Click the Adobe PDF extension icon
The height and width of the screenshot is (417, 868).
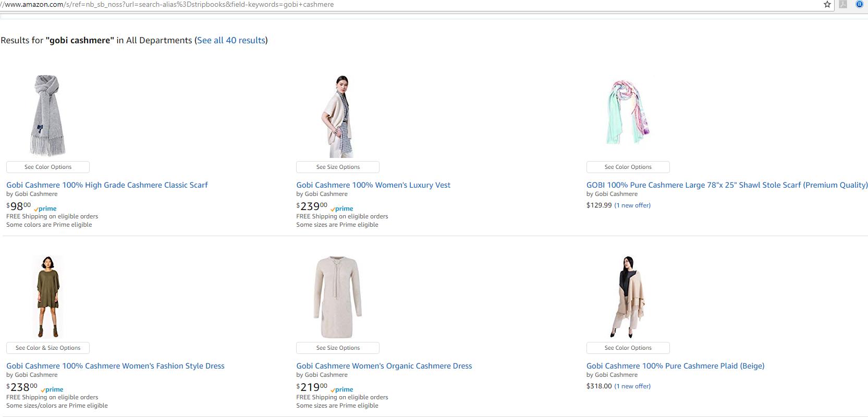[843, 5]
